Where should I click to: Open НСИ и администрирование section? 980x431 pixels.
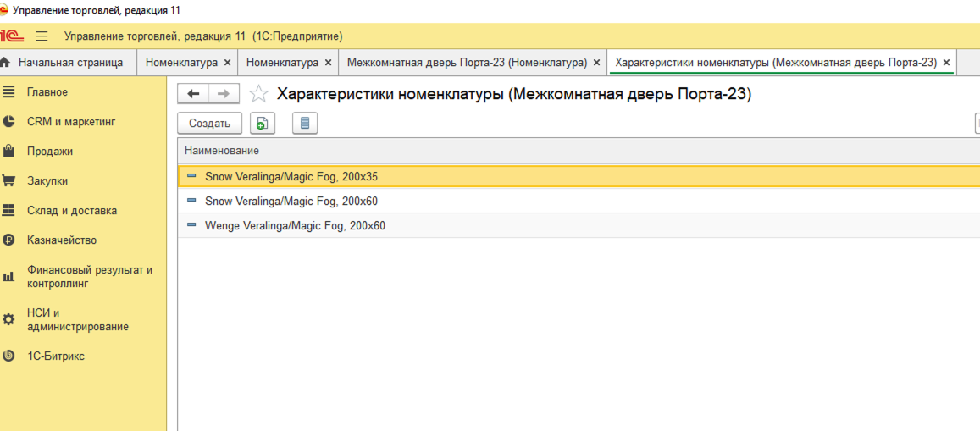tap(78, 319)
